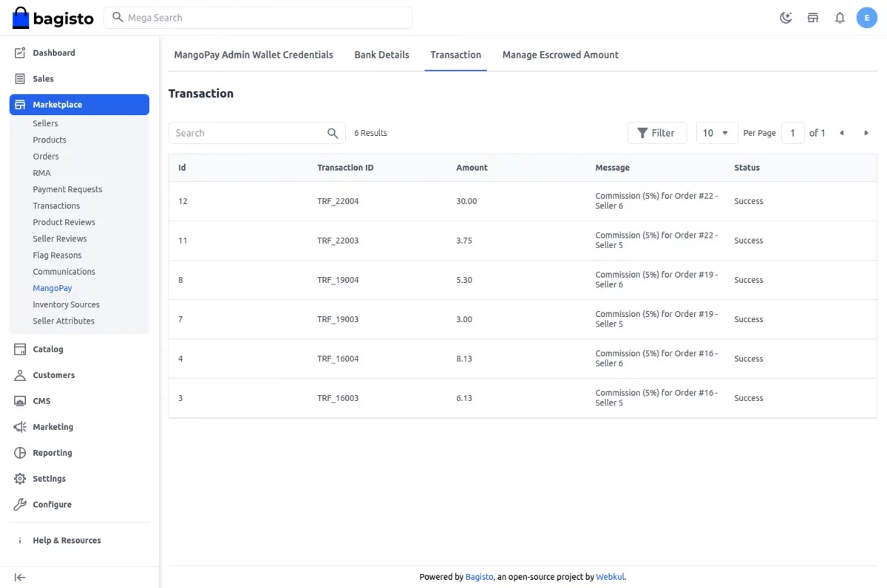Click the Bagisto logo
Viewport: 887px width, 588px height.
(x=53, y=18)
